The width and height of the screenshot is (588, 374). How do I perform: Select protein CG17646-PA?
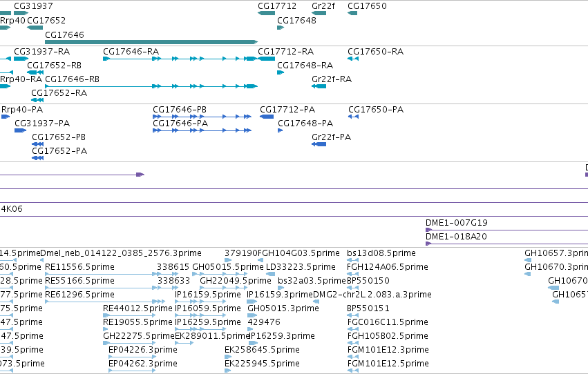click(x=202, y=130)
